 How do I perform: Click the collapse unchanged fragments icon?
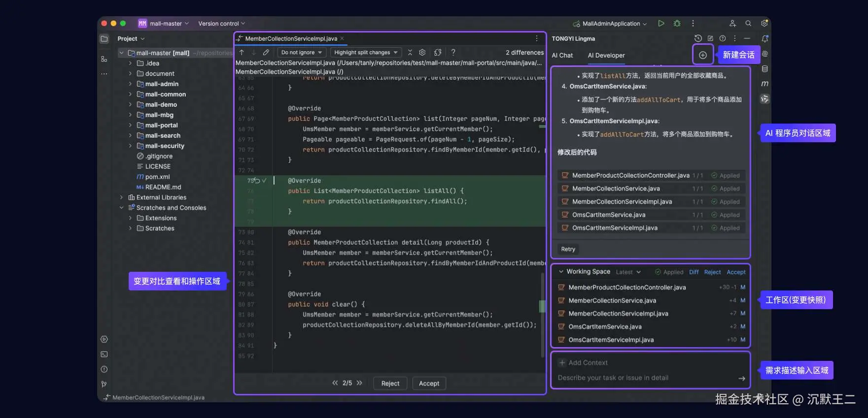(x=410, y=52)
